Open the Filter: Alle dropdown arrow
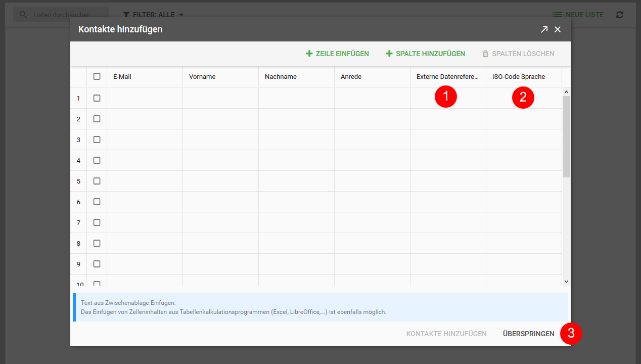Screen dimensions: 641x364 click(181, 15)
